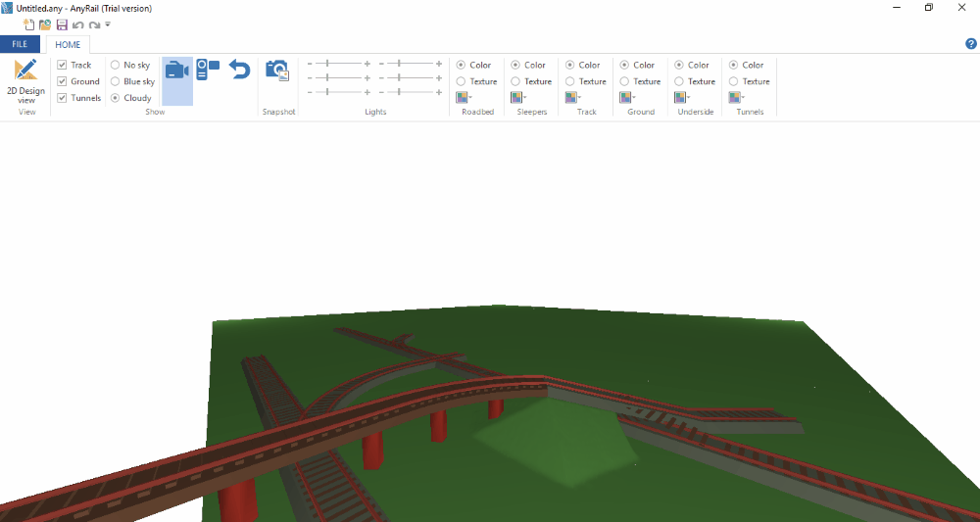The height and width of the screenshot is (522, 980).
Task: Choose Texture for the Sleepers
Action: pyautogui.click(x=515, y=81)
